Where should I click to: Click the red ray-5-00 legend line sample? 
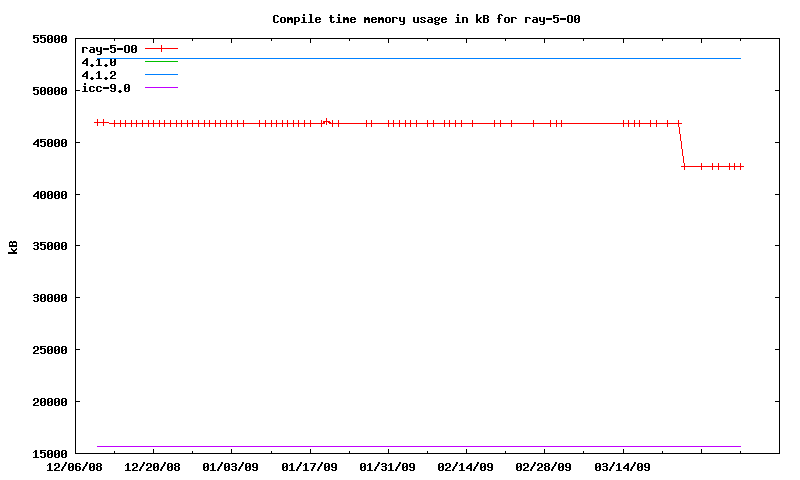161,48
